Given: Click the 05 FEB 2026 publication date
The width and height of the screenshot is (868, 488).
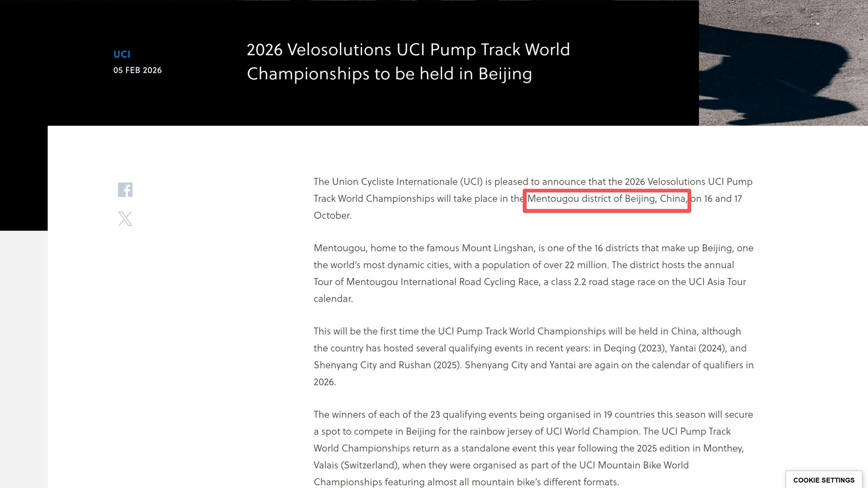Looking at the screenshot, I should click(137, 70).
